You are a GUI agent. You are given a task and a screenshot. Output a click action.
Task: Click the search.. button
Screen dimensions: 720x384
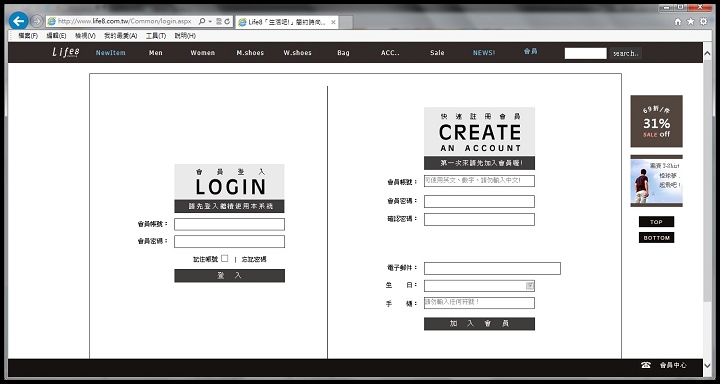[625, 53]
